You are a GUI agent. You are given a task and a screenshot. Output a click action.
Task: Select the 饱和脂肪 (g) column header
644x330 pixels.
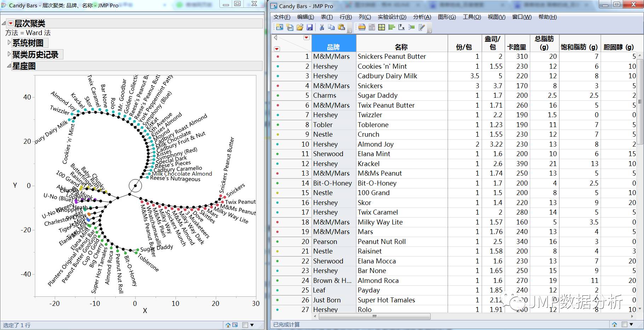click(x=579, y=43)
